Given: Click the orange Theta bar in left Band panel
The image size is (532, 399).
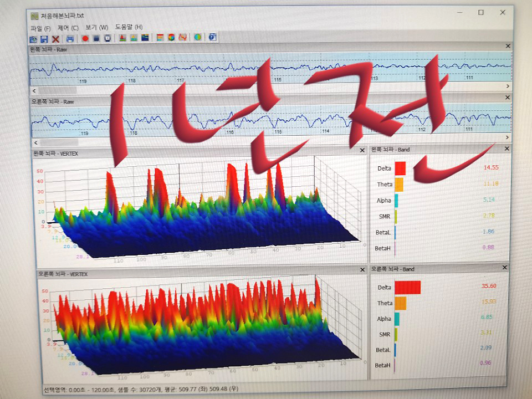Looking at the screenshot, I should coord(398,185).
